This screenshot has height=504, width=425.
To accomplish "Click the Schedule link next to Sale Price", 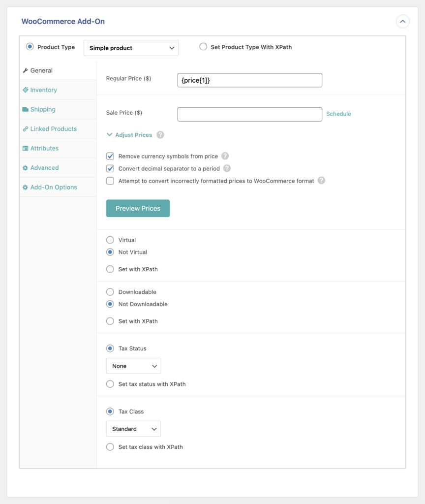I will pos(338,114).
